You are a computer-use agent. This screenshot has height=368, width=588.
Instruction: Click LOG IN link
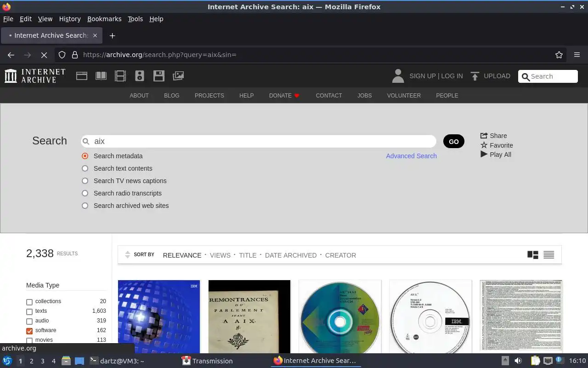(x=452, y=76)
